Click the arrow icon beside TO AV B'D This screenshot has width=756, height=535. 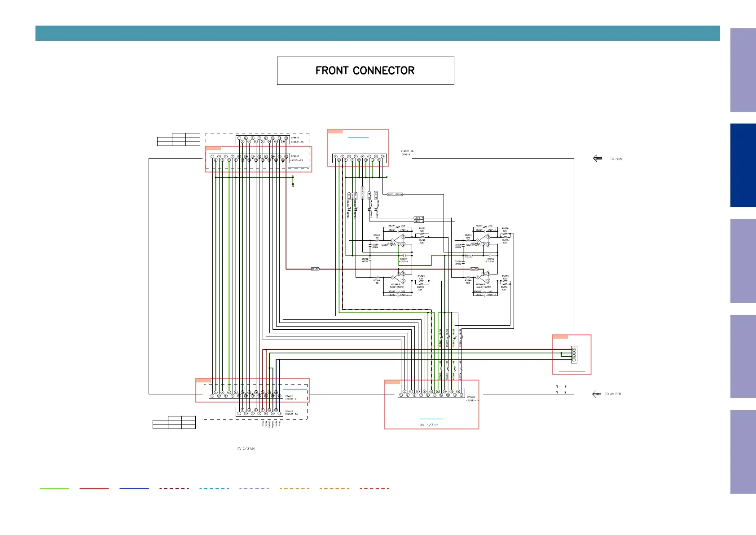[x=597, y=394]
